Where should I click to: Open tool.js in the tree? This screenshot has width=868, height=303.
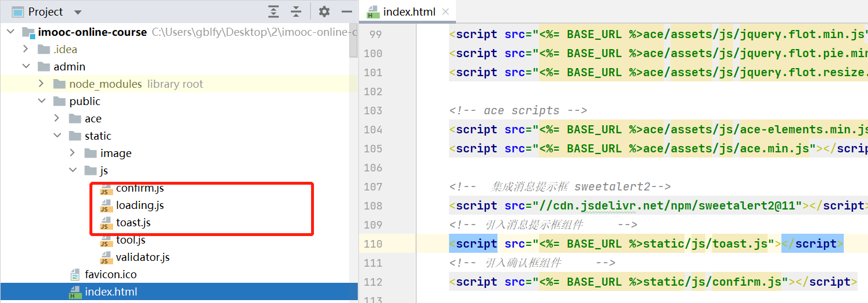click(130, 240)
